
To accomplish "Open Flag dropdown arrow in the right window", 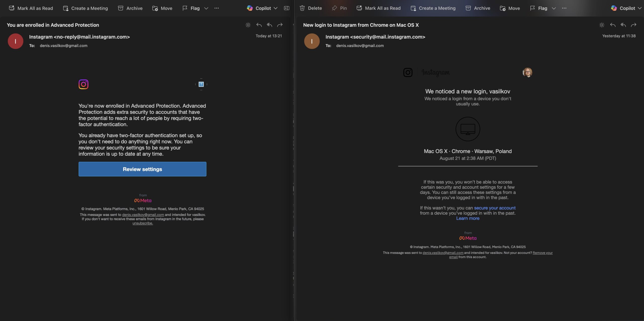I will tap(554, 8).
